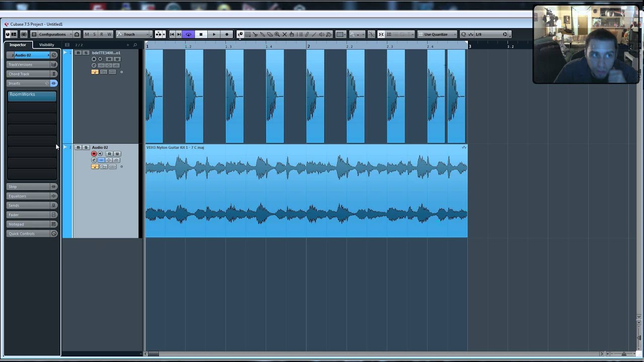The height and width of the screenshot is (362, 644).
Task: Solo the bdeTTE3400 track
Action: coord(86,53)
